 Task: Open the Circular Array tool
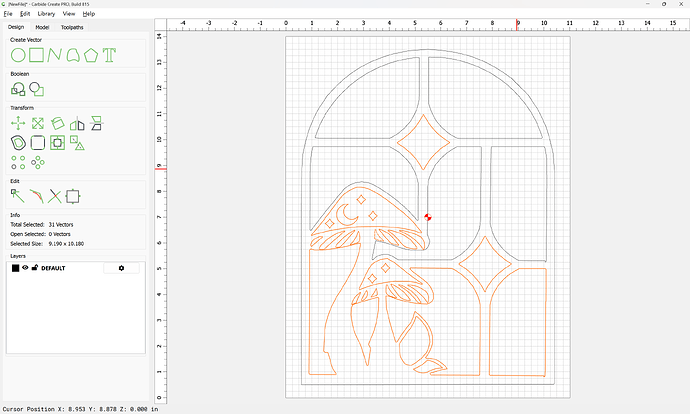coord(38,162)
